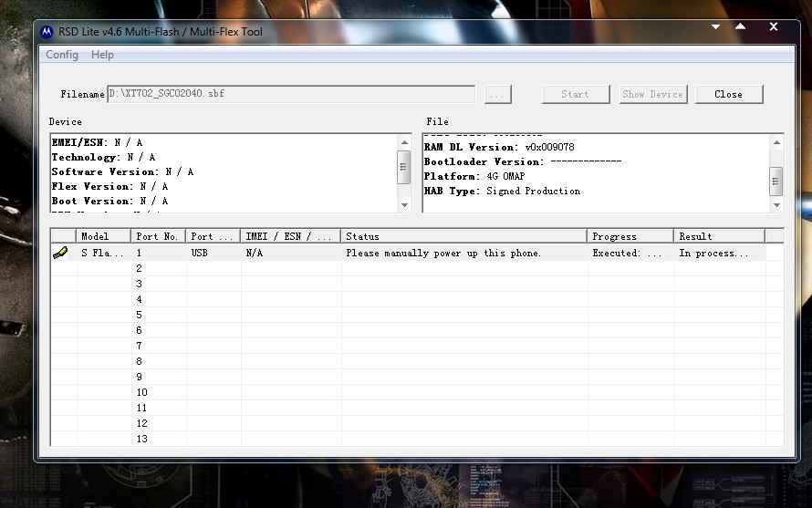The image size is (812, 508).
Task: Close the RSD Lite window with X
Action: [x=774, y=26]
